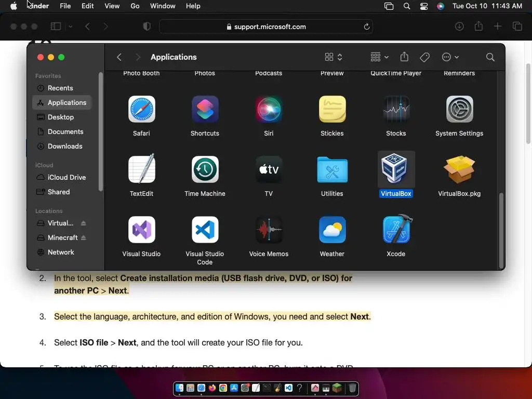Select the VirtualBox app icon

(x=396, y=169)
